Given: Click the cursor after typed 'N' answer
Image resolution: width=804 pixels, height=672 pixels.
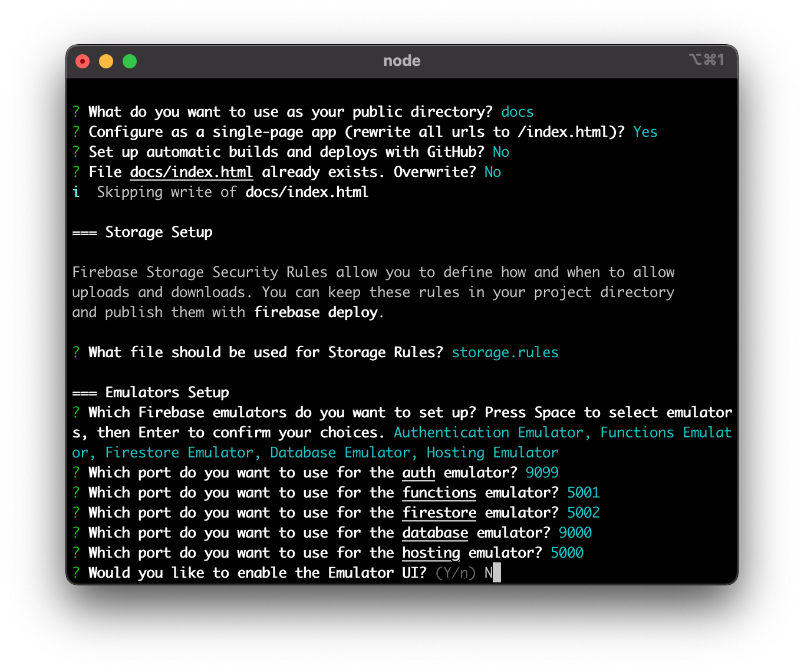Looking at the screenshot, I should (x=497, y=573).
